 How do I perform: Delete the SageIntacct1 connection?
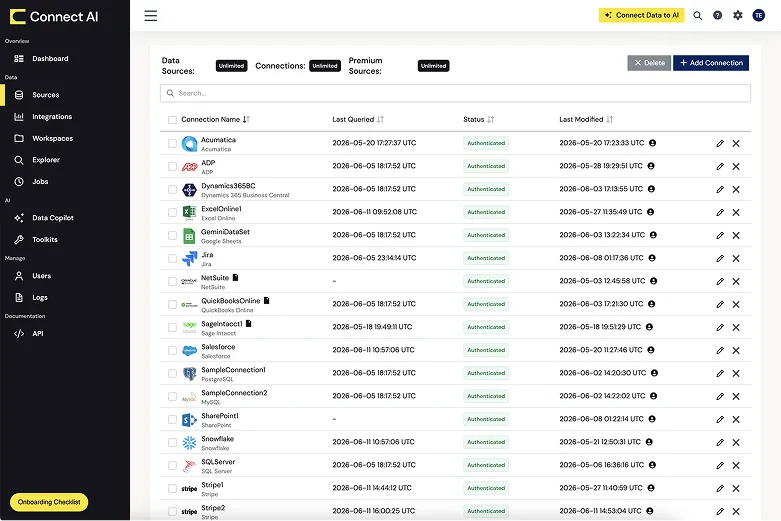736,327
